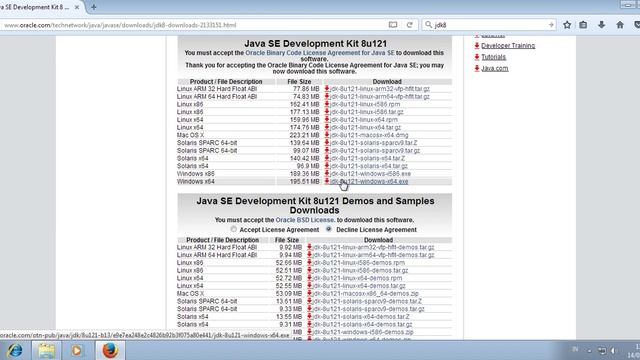Open Windows Media Player from taskbar

(x=77, y=351)
